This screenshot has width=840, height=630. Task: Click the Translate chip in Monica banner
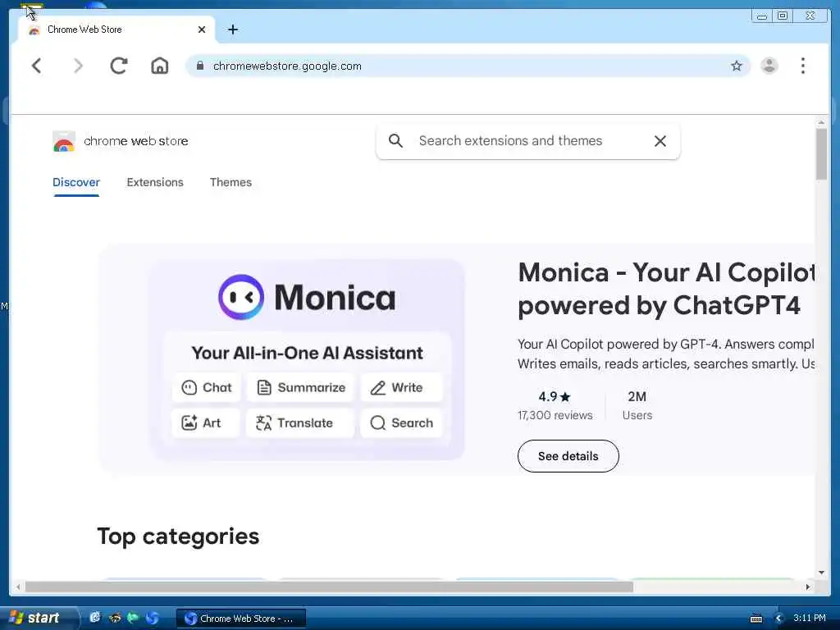(300, 422)
